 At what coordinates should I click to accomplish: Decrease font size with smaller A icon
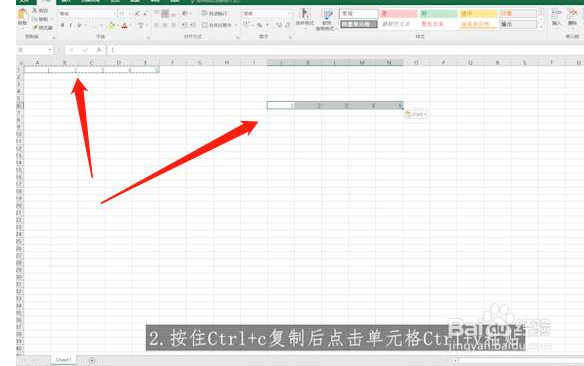(x=145, y=14)
